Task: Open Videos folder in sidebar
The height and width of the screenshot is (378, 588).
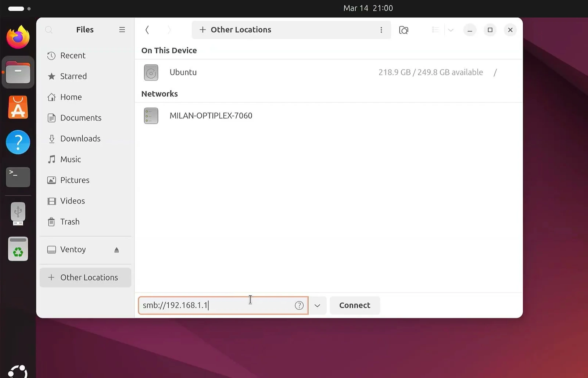Action: tap(85, 201)
